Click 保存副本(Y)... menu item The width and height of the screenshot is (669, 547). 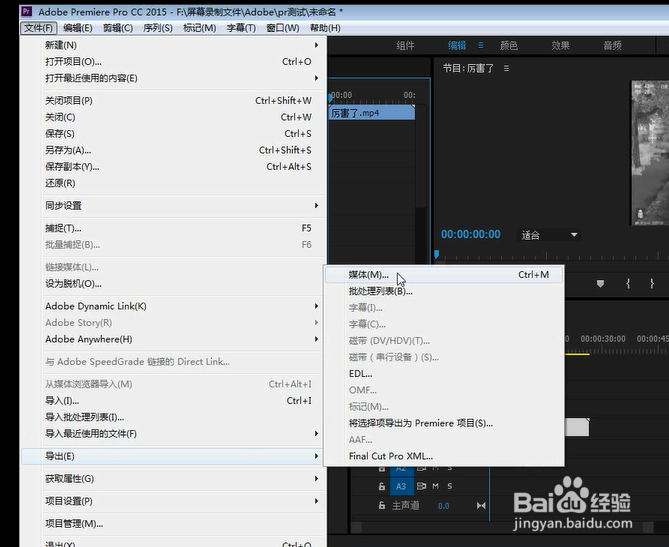[x=173, y=166]
